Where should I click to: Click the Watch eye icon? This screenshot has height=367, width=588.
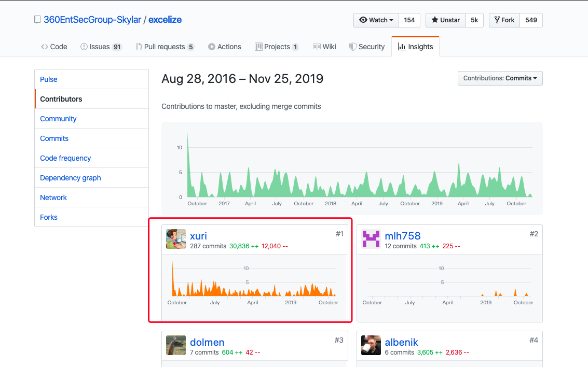363,20
